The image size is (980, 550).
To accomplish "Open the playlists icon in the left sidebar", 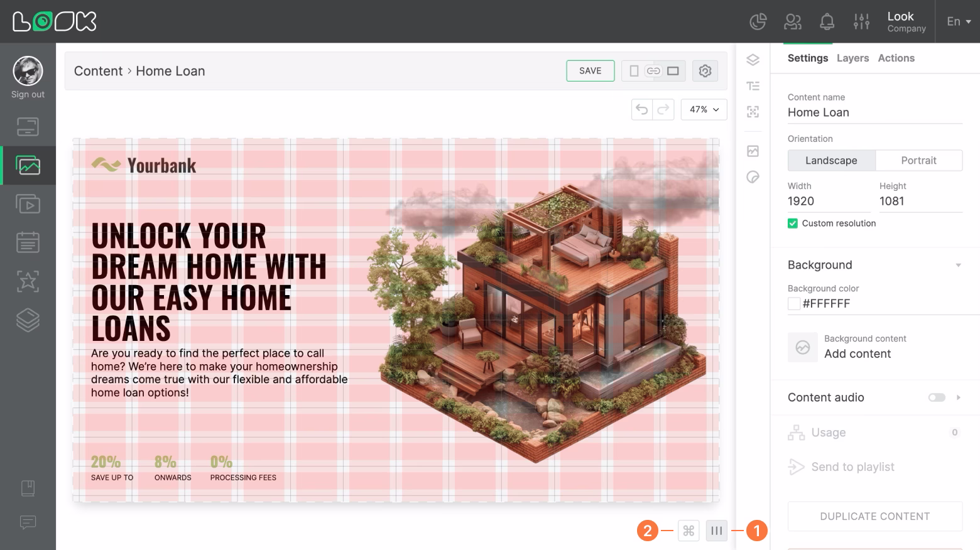I will 28,203.
